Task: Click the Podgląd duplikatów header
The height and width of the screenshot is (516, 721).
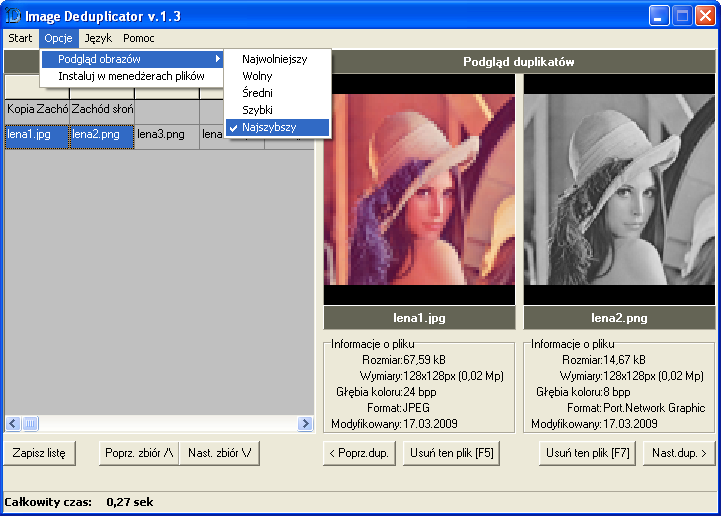Action: [519, 62]
